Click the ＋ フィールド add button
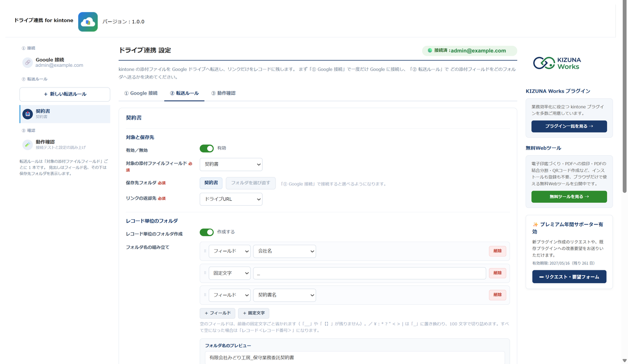 pos(218,313)
